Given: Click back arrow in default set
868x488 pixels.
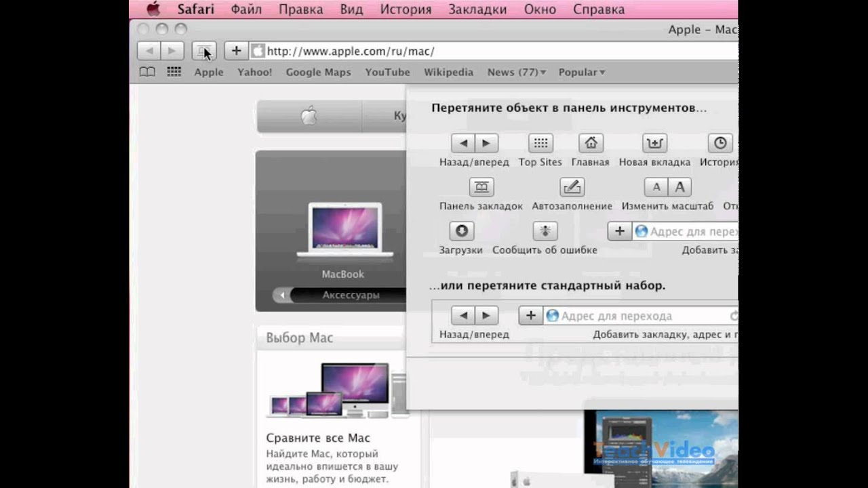Looking at the screenshot, I should tap(462, 316).
